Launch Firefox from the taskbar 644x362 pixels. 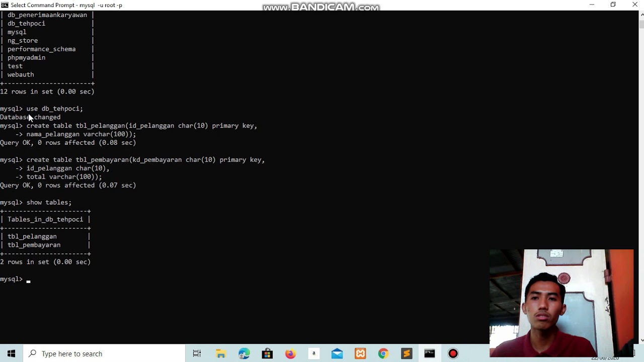click(x=290, y=353)
